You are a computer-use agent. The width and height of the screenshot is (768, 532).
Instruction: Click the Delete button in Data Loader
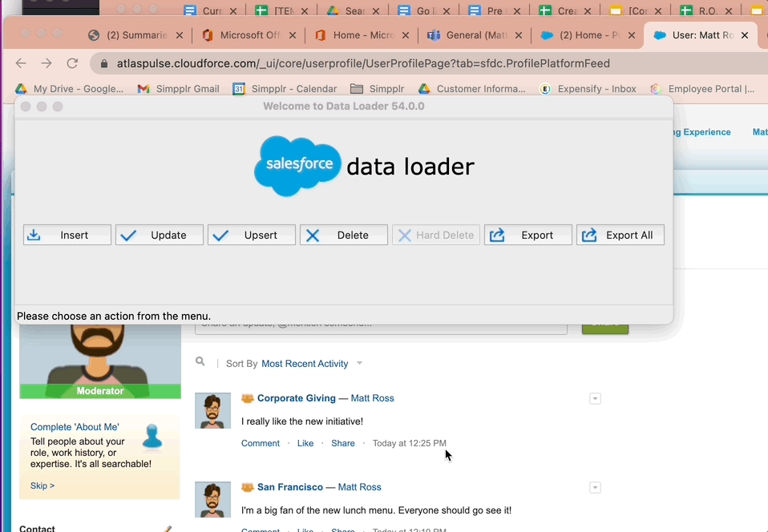[x=343, y=235]
